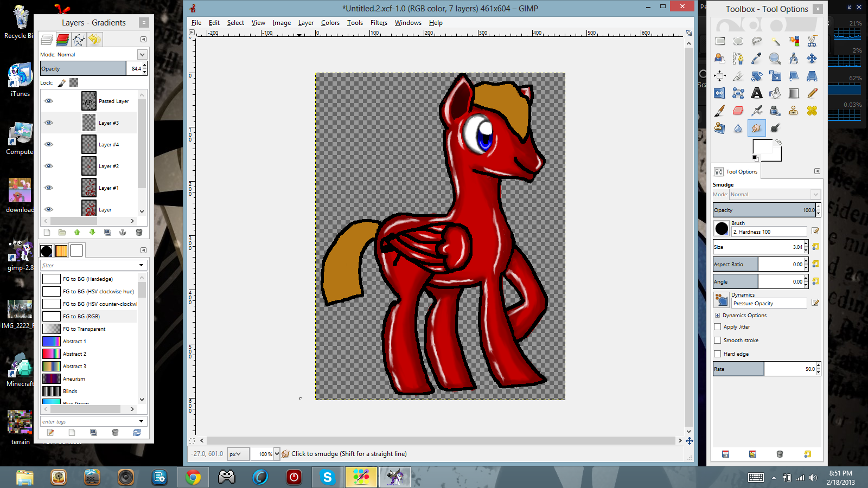Click the Pressure Opacity dynamics field
The width and height of the screenshot is (868, 488).
[769, 304]
